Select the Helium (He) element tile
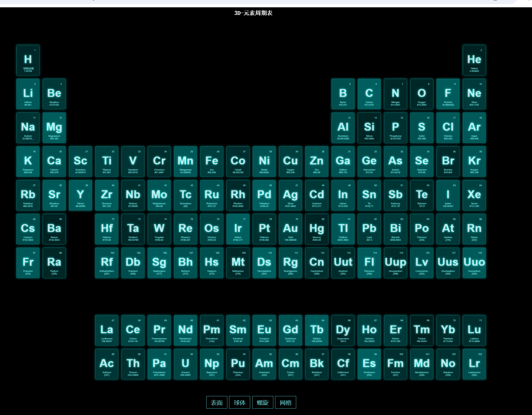Screen dimensions: 532x415 click(474, 60)
